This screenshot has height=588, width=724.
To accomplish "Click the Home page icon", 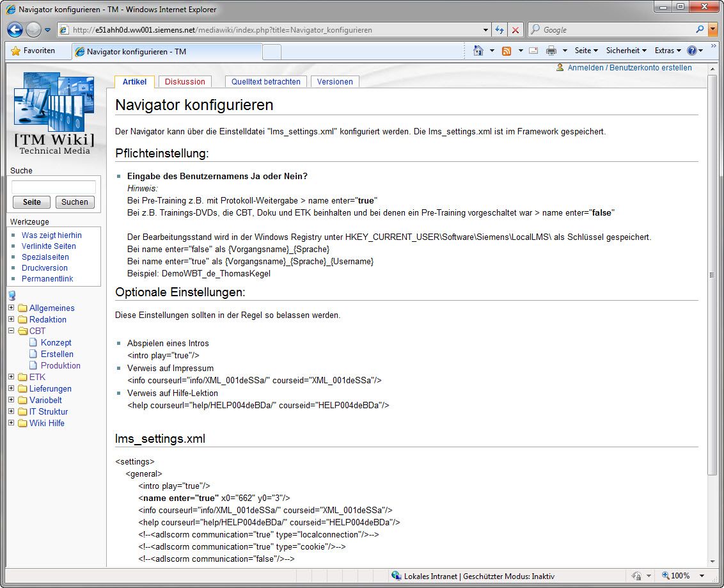I will click(478, 51).
